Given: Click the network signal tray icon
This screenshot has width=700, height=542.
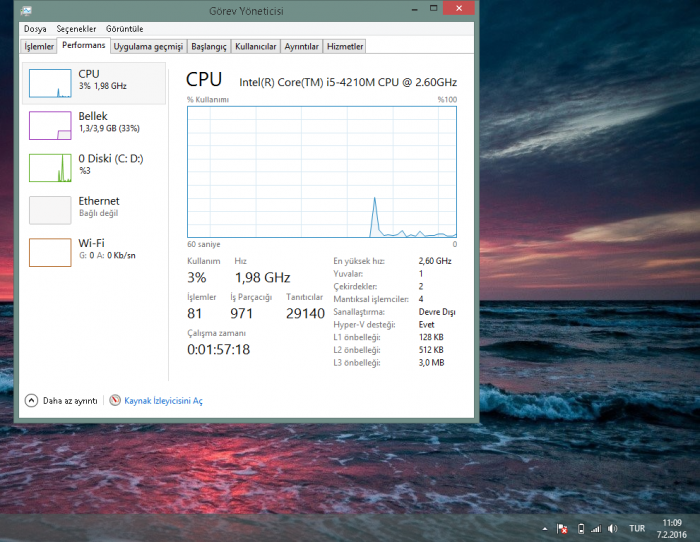Looking at the screenshot, I should coord(596,528).
